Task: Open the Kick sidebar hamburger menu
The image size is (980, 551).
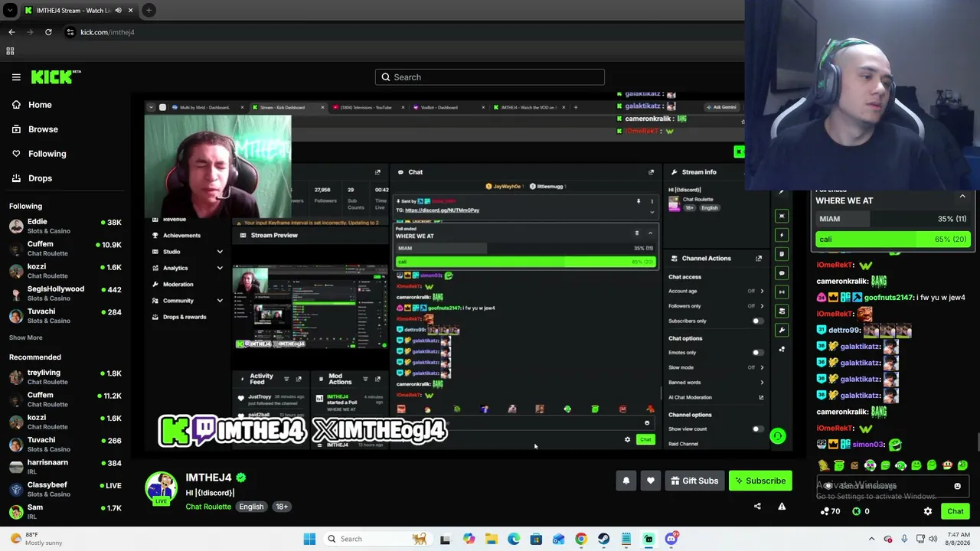Action: [16, 77]
